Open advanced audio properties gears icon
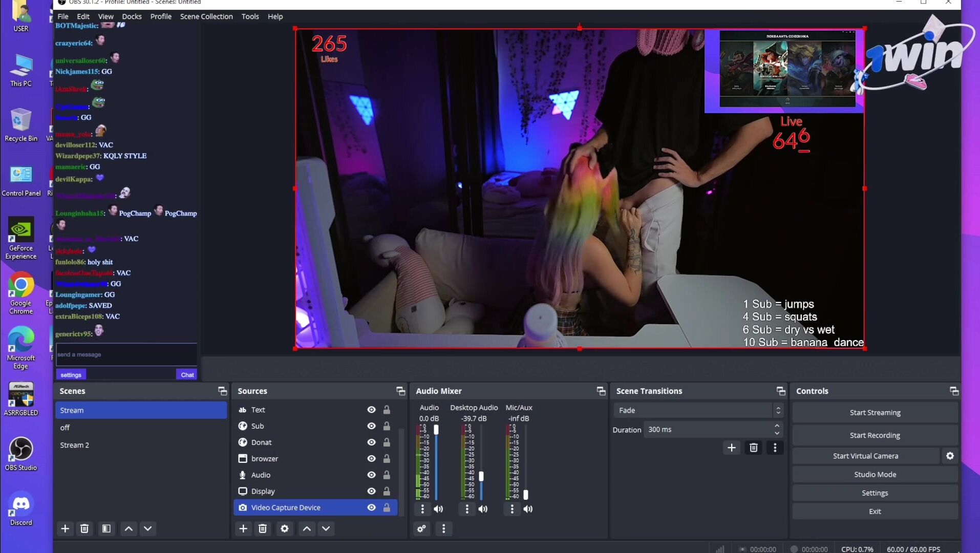Image resolution: width=980 pixels, height=553 pixels. (421, 528)
